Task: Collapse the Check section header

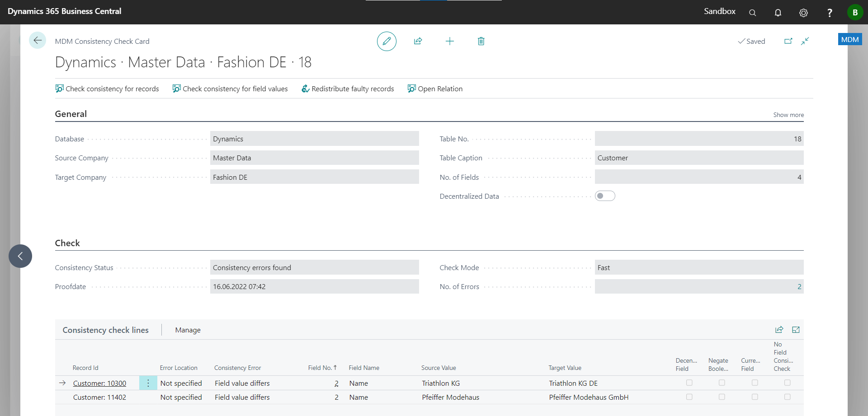Action: point(67,243)
